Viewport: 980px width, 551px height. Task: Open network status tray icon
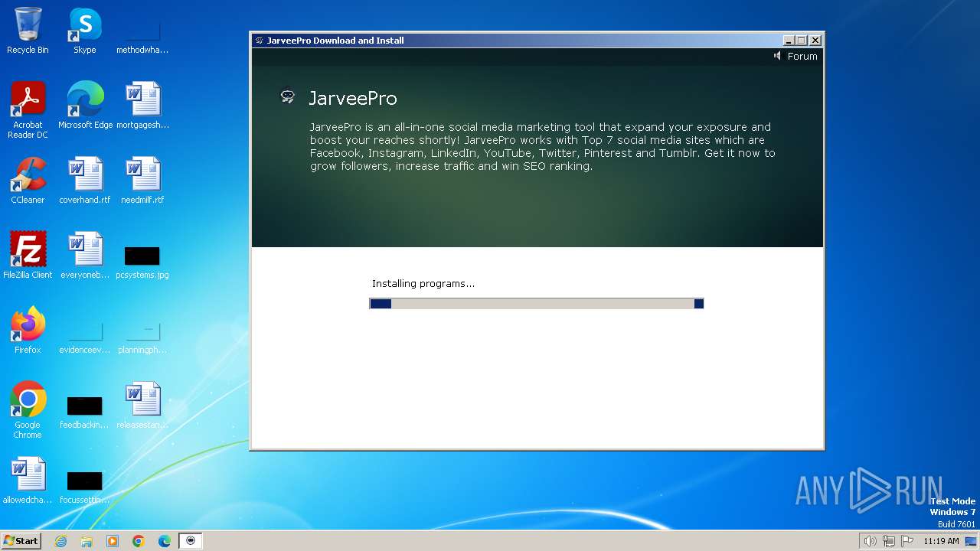coord(889,541)
